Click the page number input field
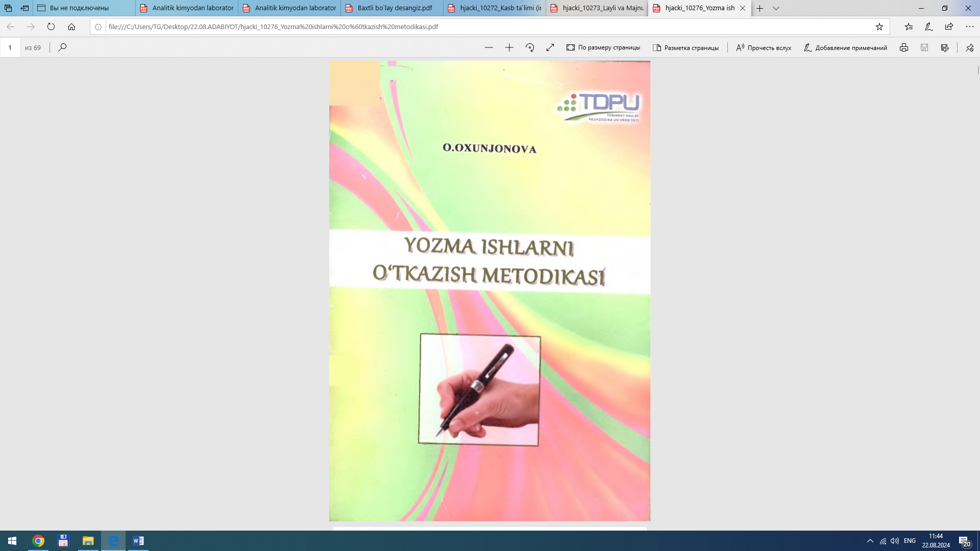Screen dimensions: 980x551 coord(10,47)
